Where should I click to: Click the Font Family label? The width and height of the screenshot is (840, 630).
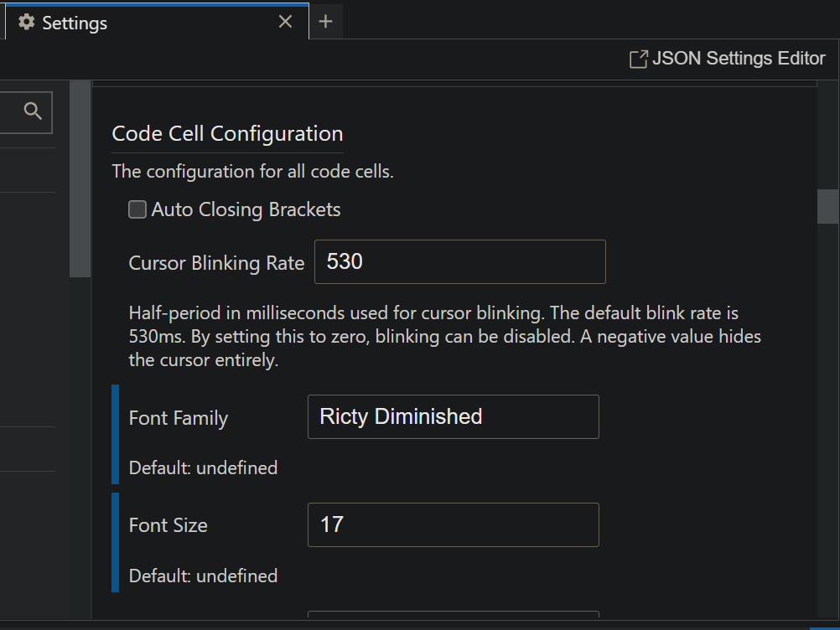[179, 417]
